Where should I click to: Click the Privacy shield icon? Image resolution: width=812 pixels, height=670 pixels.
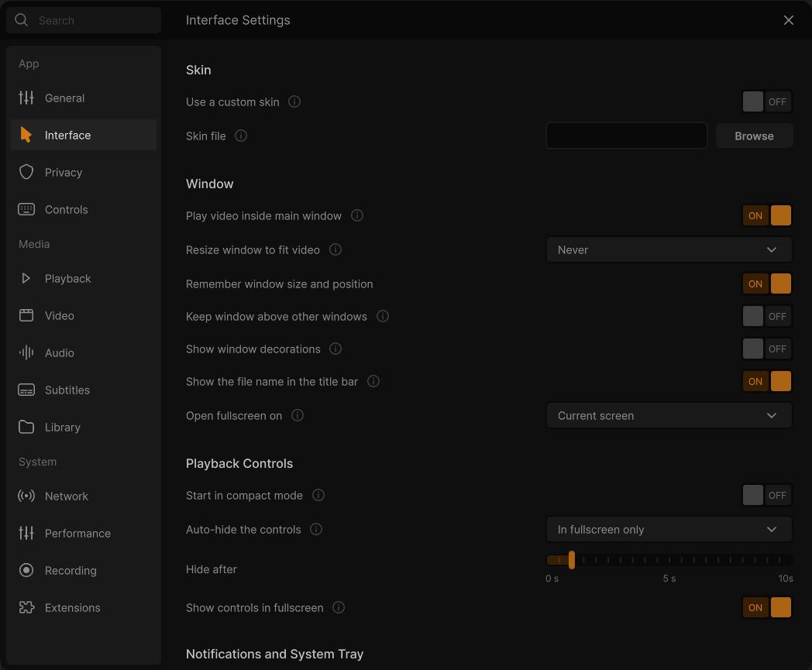26,172
